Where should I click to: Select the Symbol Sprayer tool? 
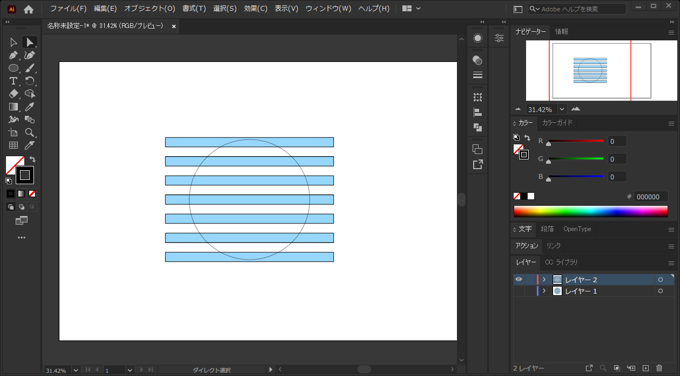point(13,120)
